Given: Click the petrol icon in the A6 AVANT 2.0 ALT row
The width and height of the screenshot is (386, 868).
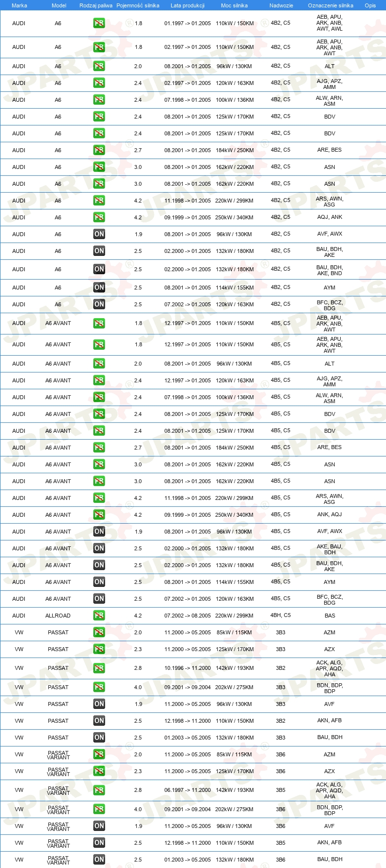Looking at the screenshot, I should [x=99, y=364].
